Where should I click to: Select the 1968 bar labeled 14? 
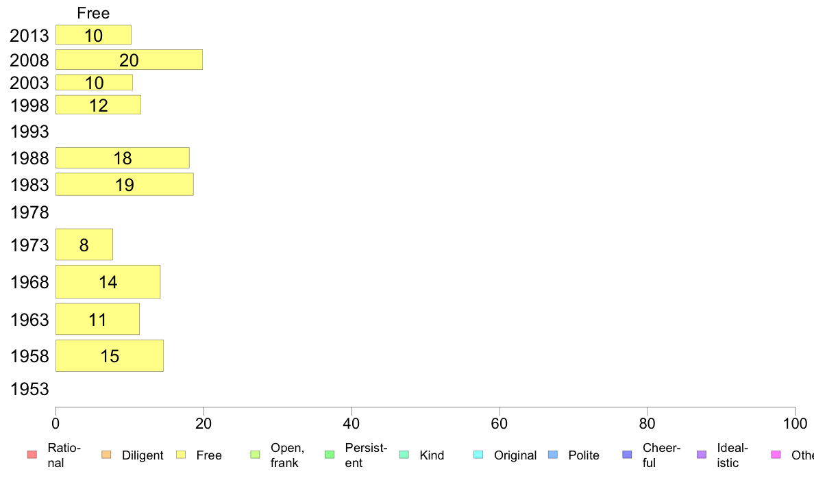[108, 282]
